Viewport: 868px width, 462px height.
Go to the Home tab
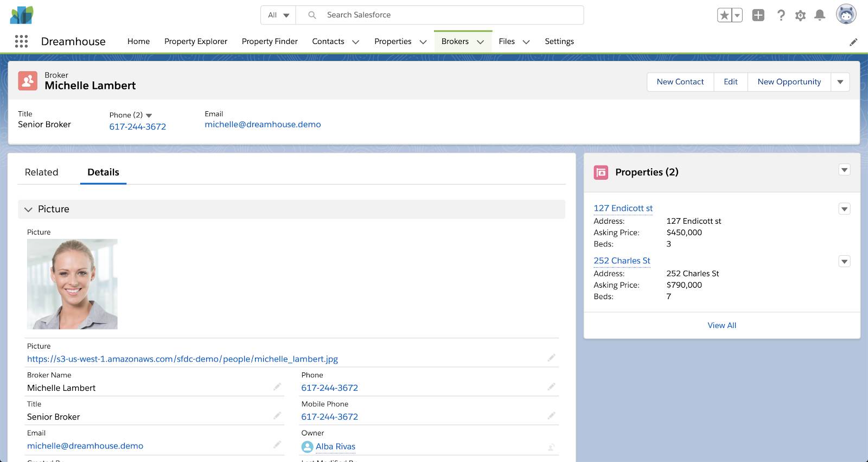pyautogui.click(x=138, y=41)
